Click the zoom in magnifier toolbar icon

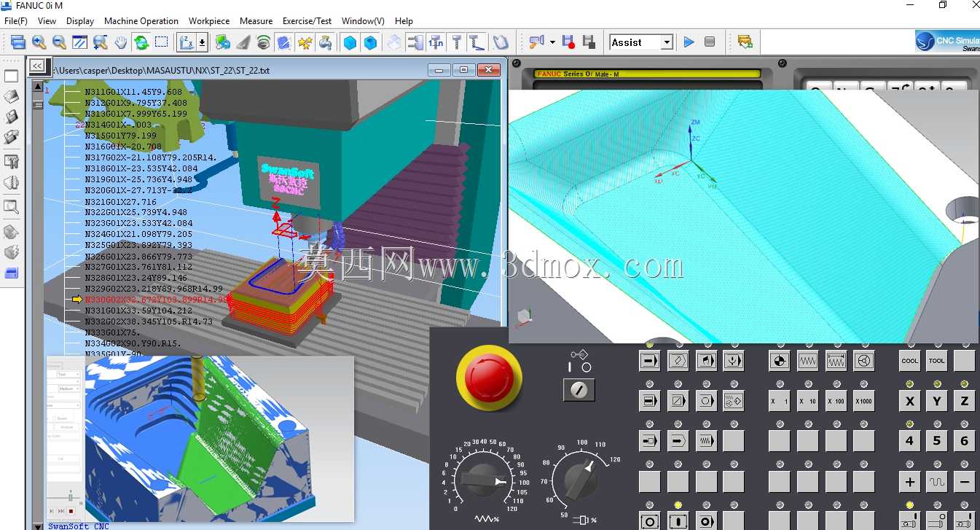click(39, 42)
